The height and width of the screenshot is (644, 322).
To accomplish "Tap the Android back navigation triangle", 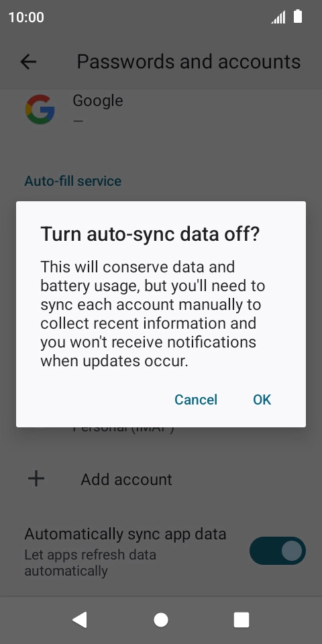I will (x=80, y=620).
